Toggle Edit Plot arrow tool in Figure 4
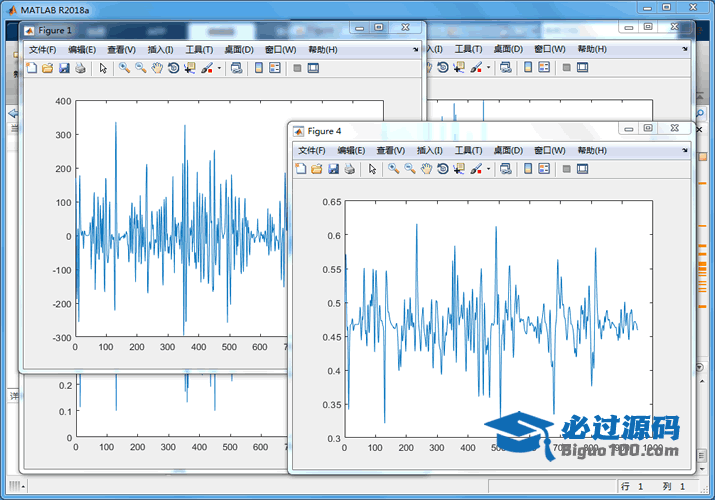 [x=372, y=169]
